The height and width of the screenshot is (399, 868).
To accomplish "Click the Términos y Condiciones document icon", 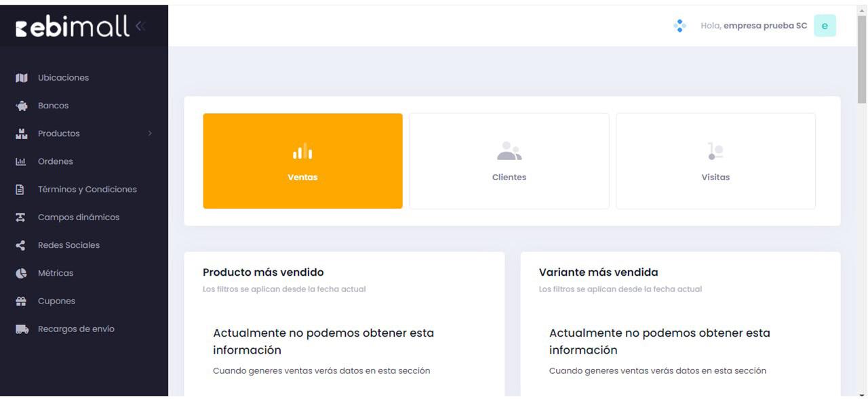I will pyautogui.click(x=20, y=190).
